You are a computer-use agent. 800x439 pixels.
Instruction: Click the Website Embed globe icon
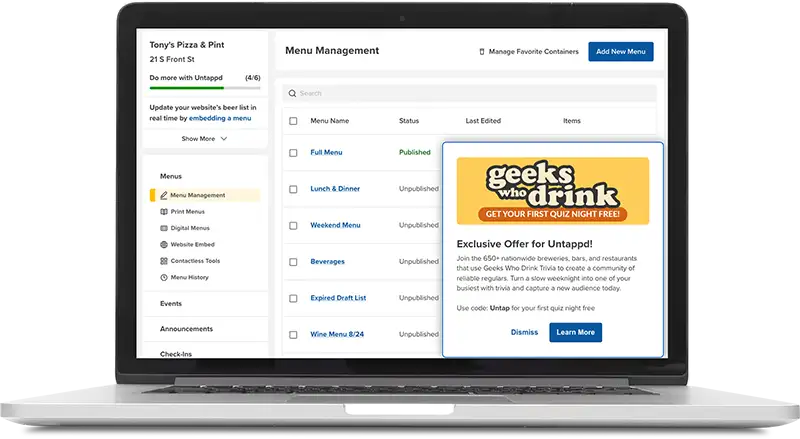click(x=164, y=245)
